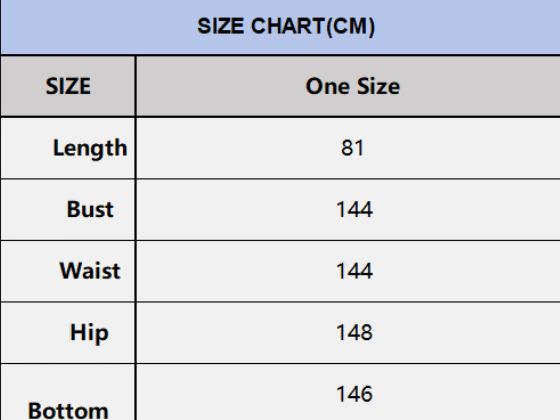560x420 pixels.
Task: Click gray header cell right of One Size
Action: [x=480, y=86]
